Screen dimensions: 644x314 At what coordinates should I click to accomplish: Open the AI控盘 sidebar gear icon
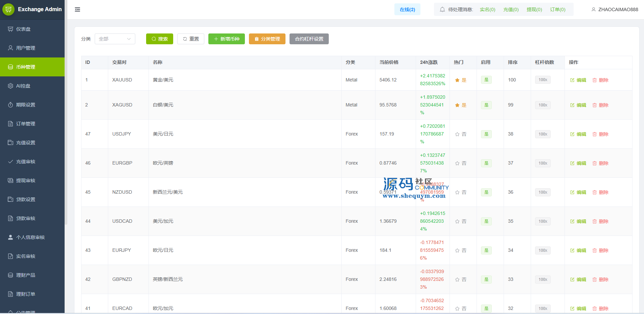click(x=10, y=86)
